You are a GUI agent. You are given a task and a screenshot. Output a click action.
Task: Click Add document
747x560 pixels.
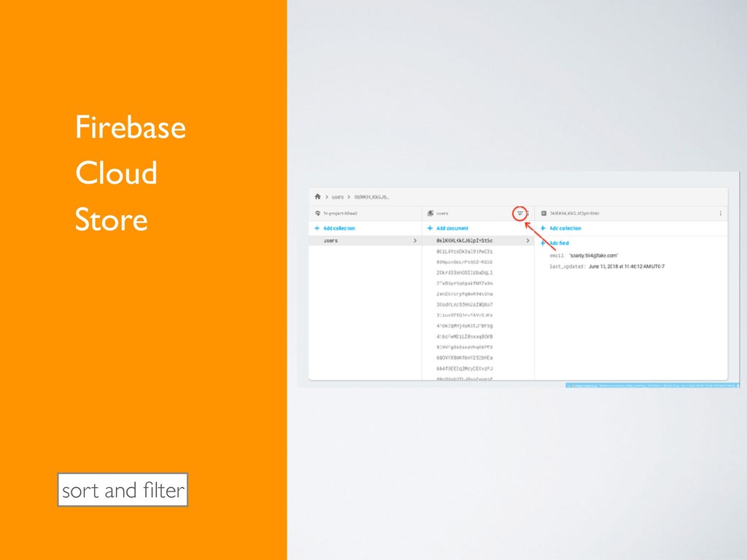pos(448,228)
